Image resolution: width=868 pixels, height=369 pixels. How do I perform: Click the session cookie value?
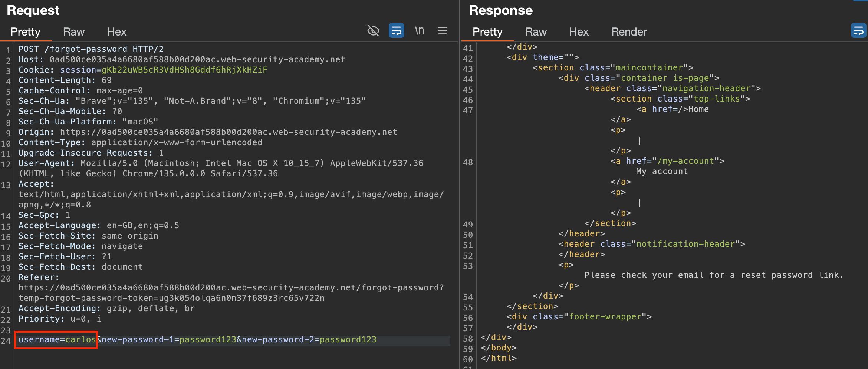click(184, 70)
